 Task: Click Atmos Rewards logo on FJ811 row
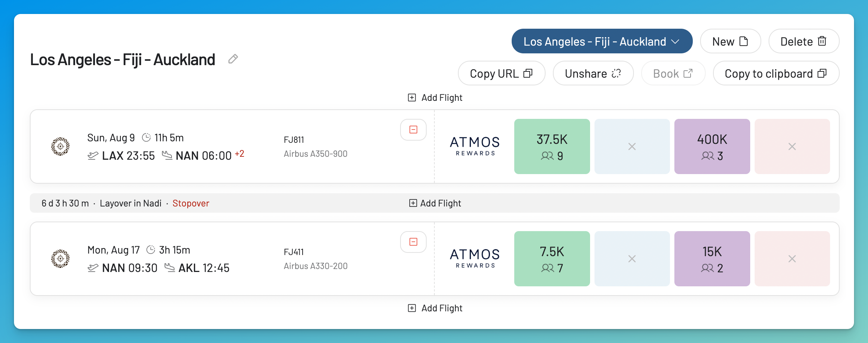[x=475, y=146]
